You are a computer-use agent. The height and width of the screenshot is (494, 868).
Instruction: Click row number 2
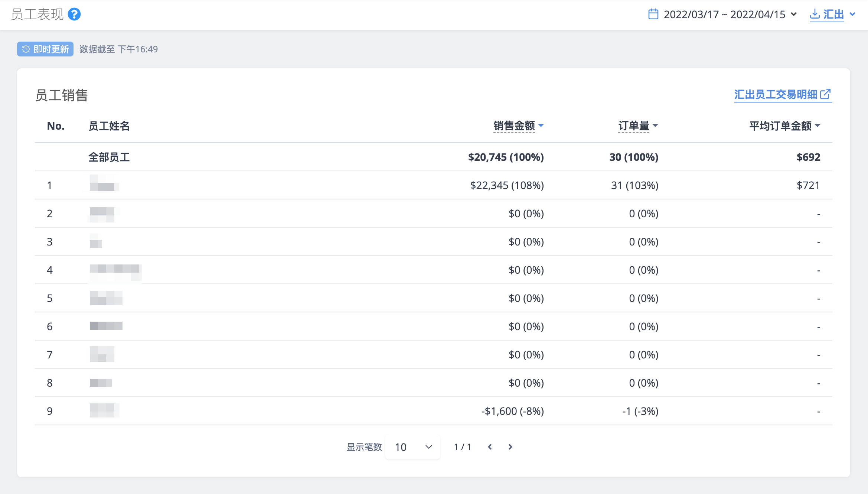click(x=50, y=214)
